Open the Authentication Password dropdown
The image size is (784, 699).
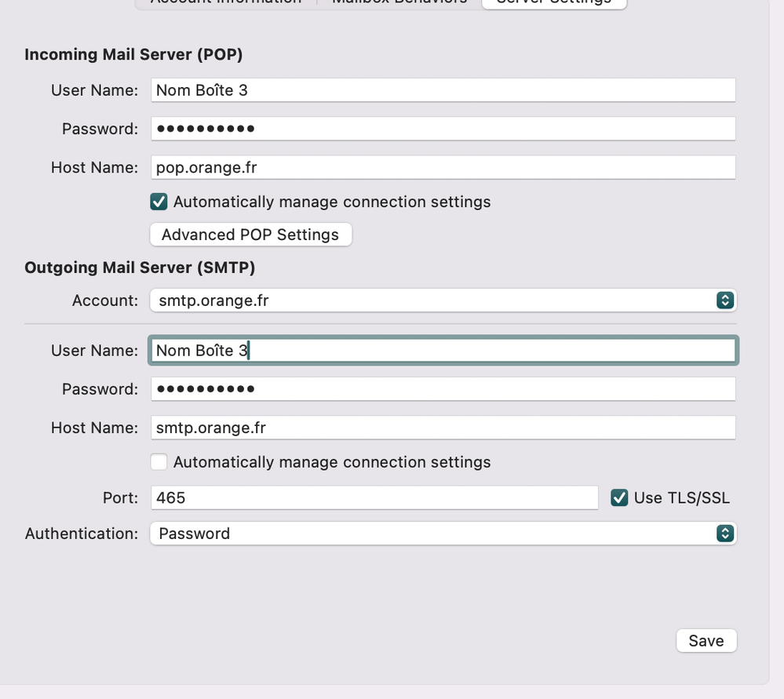pyautogui.click(x=443, y=533)
